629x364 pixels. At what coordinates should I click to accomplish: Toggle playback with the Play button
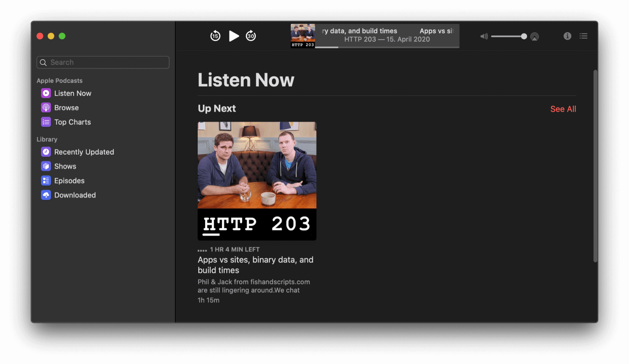click(234, 36)
